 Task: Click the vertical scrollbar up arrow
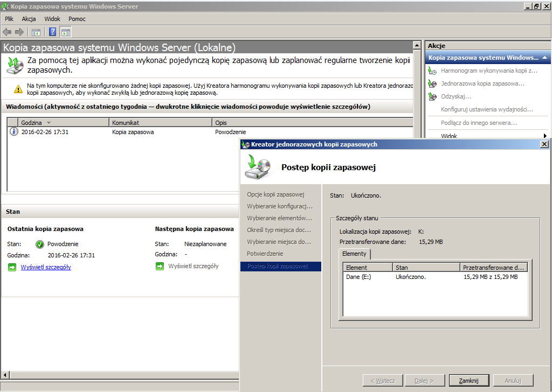pos(417,45)
